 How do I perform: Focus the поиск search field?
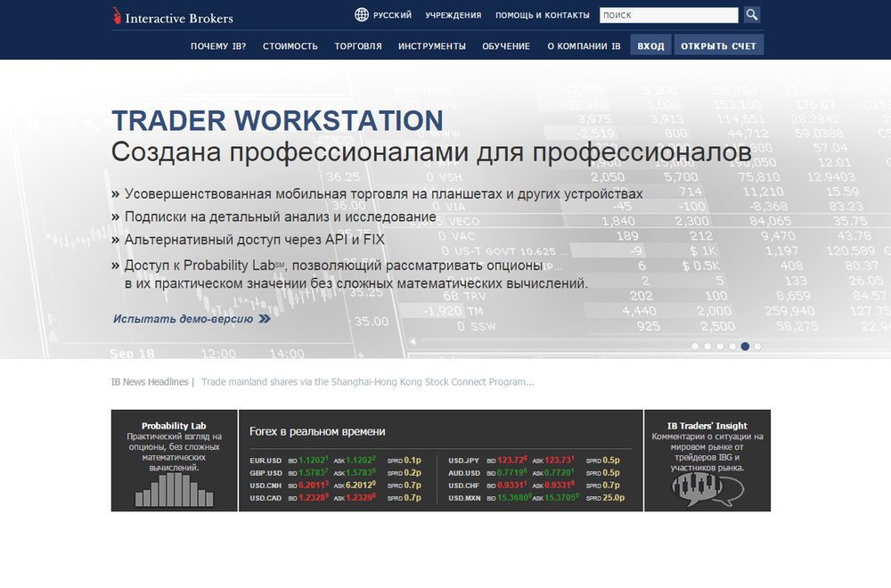(669, 15)
